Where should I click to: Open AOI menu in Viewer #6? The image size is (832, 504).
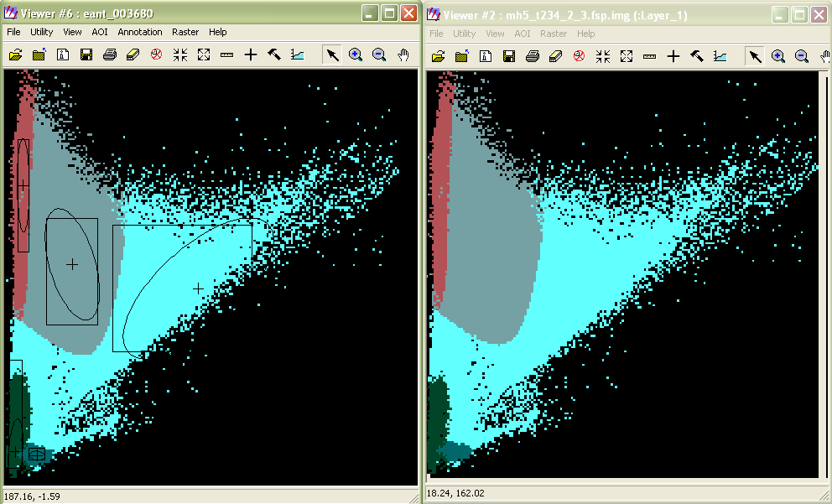pyautogui.click(x=100, y=32)
